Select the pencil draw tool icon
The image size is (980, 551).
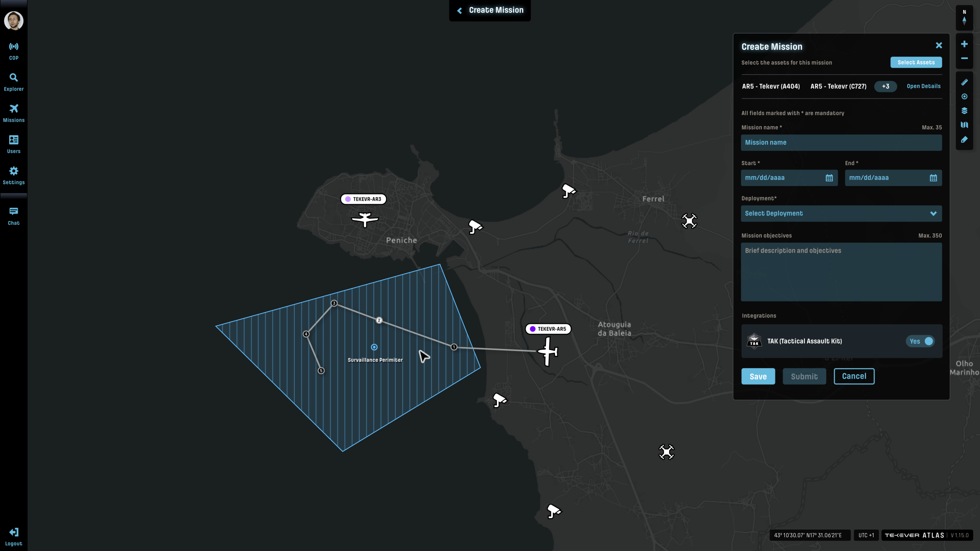point(964,140)
